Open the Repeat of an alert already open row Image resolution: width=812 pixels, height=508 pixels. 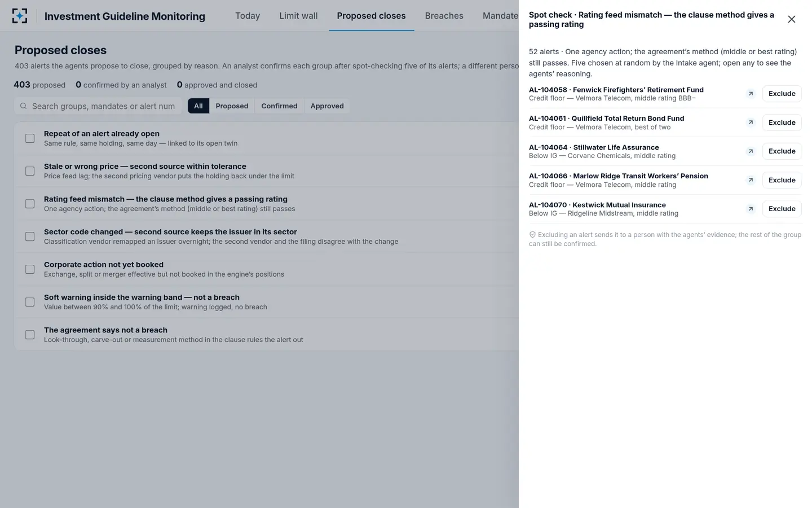pyautogui.click(x=266, y=138)
